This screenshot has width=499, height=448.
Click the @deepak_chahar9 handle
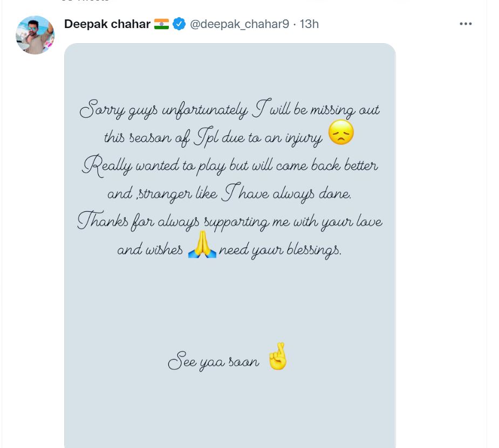coord(239,24)
